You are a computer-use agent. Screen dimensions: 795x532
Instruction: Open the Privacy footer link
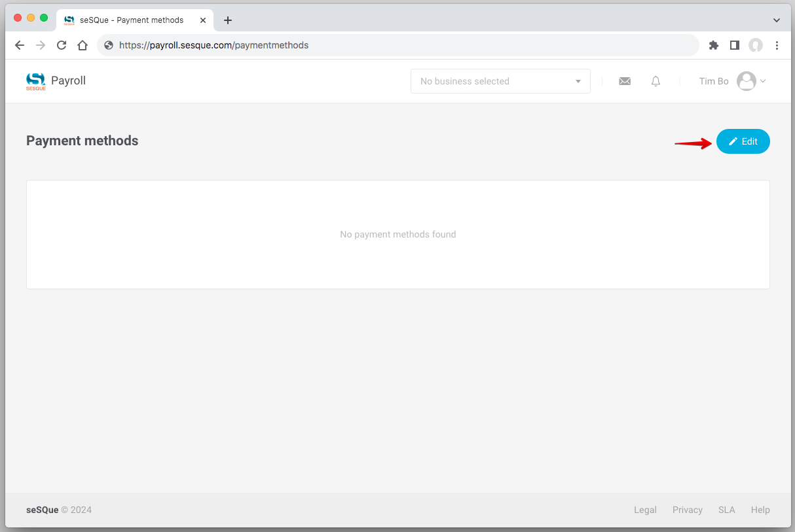coord(687,510)
